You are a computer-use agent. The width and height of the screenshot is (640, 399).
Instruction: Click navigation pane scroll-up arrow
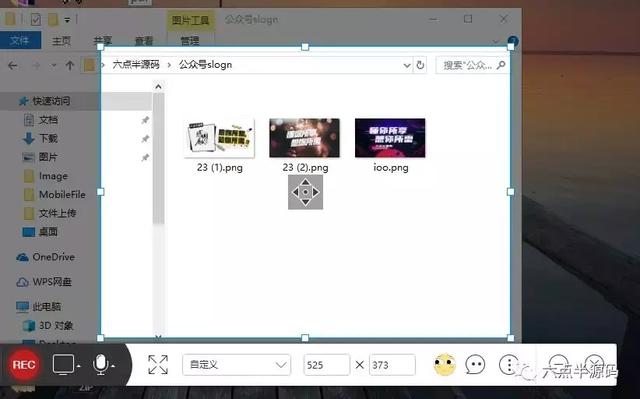(x=158, y=86)
